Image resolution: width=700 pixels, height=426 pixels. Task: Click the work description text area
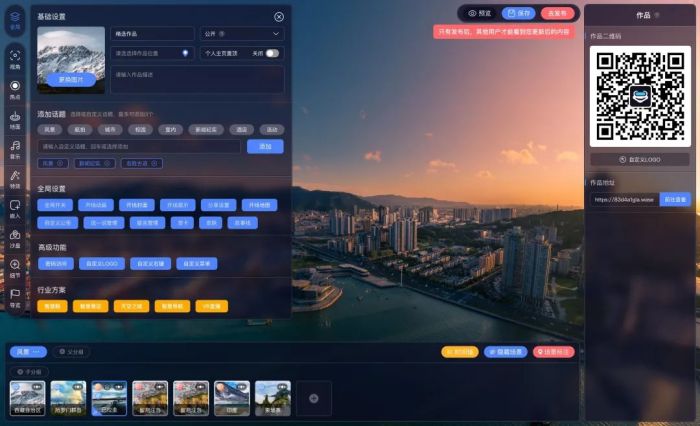197,80
